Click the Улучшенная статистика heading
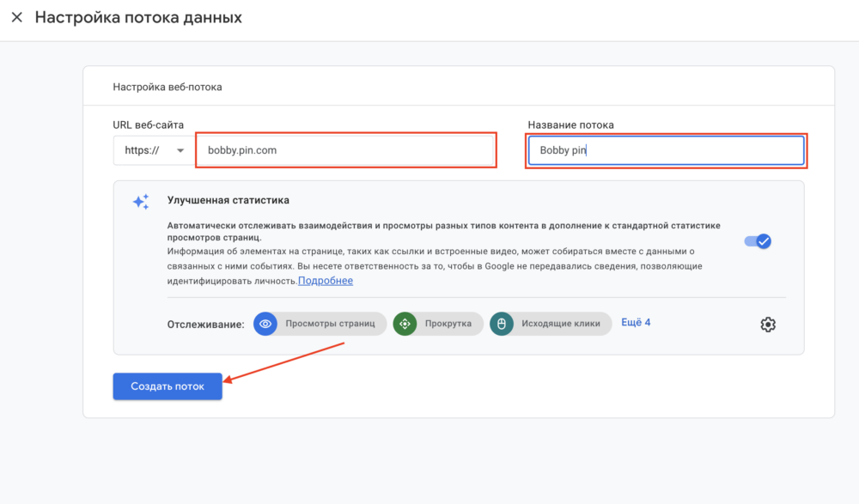 tap(228, 201)
